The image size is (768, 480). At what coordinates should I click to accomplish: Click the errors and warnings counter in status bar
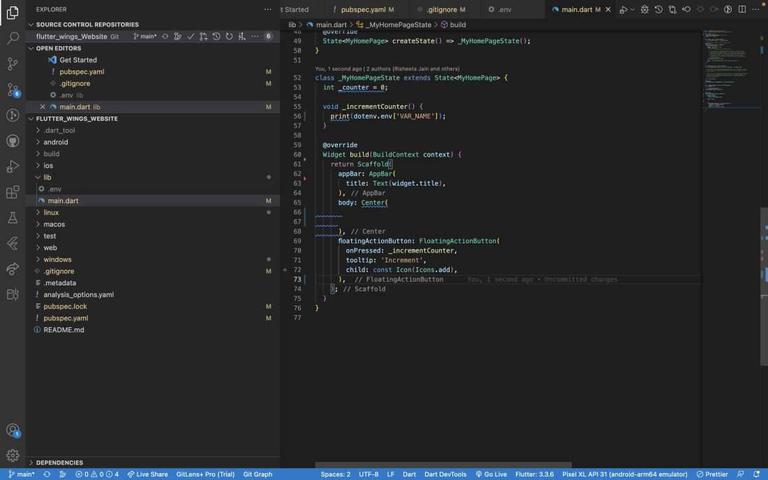click(97, 474)
